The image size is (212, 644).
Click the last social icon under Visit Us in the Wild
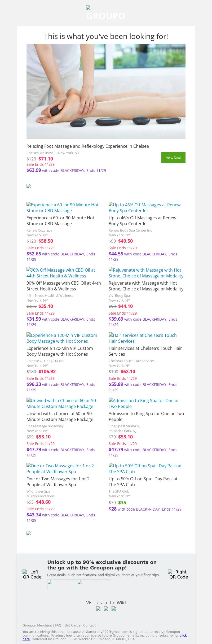114,609
